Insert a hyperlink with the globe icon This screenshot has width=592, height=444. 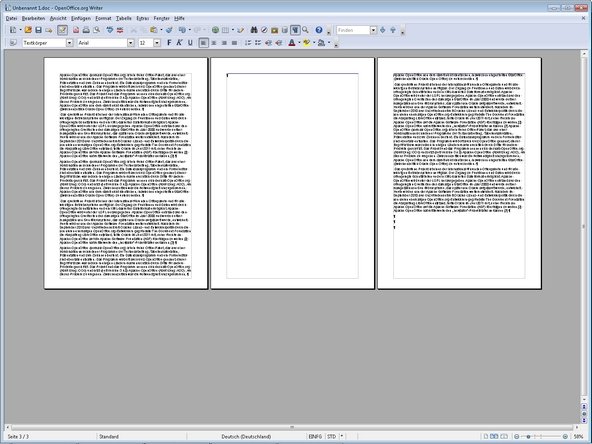[215, 30]
